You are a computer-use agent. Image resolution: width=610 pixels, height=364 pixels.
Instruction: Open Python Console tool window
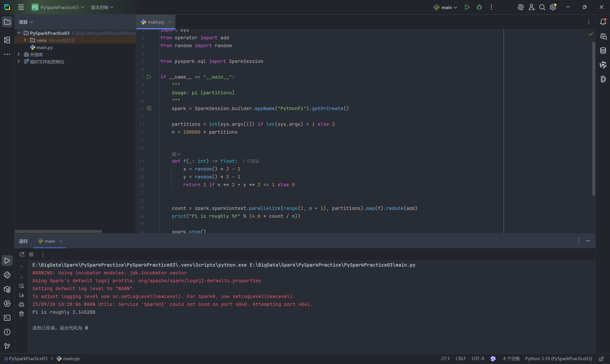pyautogui.click(x=7, y=275)
